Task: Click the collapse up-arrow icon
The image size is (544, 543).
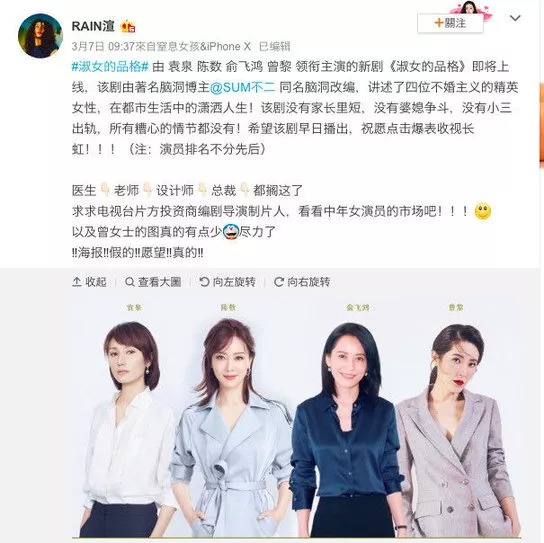Action: pyautogui.click(x=77, y=282)
